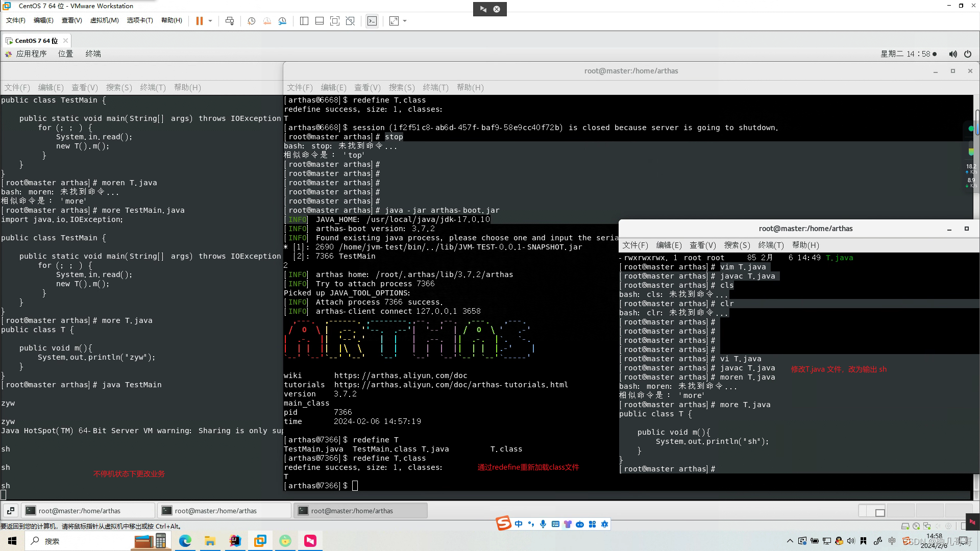Toggle the VMware library sidebar view

pos(304,21)
